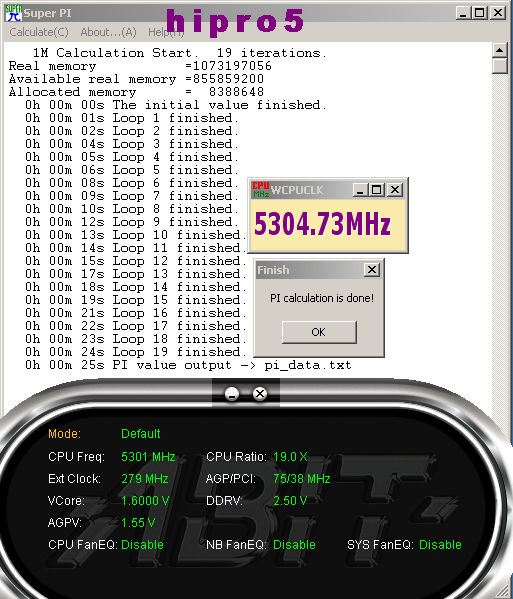The image size is (513, 599).
Task: Click the 'Loop 7 finished' line
Action: click(132, 196)
